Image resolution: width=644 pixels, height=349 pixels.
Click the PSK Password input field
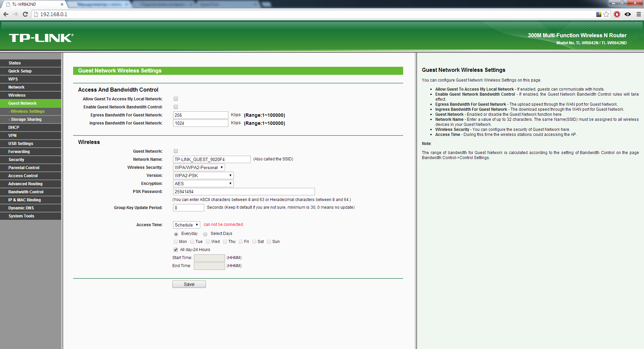point(244,192)
